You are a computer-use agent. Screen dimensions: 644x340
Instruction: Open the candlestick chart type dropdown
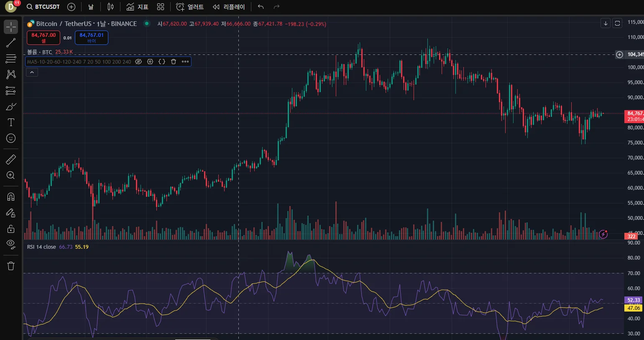pos(110,7)
